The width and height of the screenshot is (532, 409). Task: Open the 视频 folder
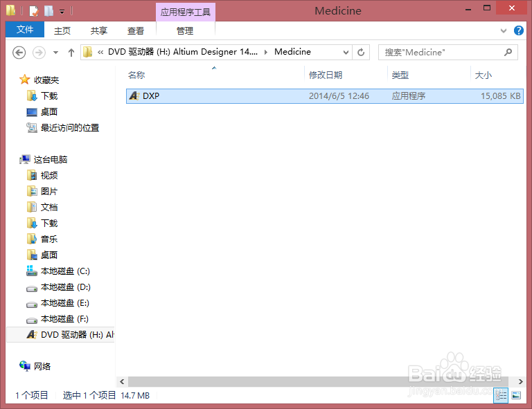pyautogui.click(x=49, y=176)
